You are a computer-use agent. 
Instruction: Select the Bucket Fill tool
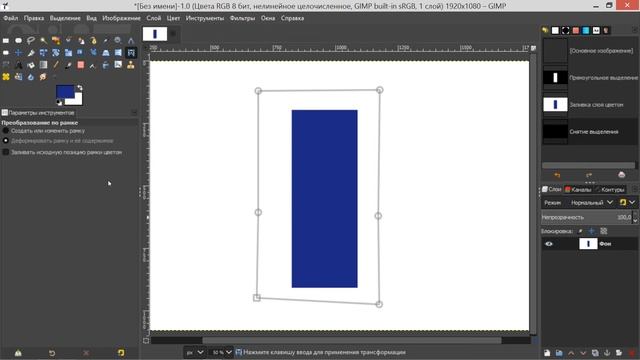tap(31, 65)
